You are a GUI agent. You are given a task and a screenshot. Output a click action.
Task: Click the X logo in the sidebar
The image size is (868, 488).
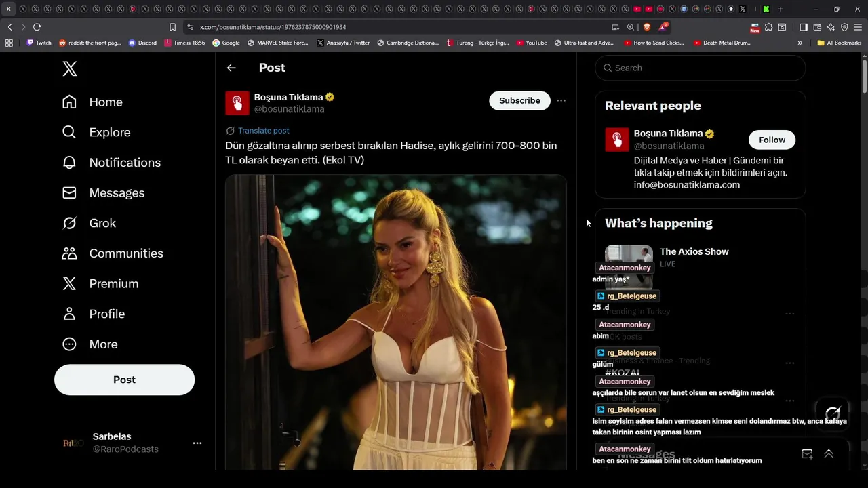tap(70, 68)
